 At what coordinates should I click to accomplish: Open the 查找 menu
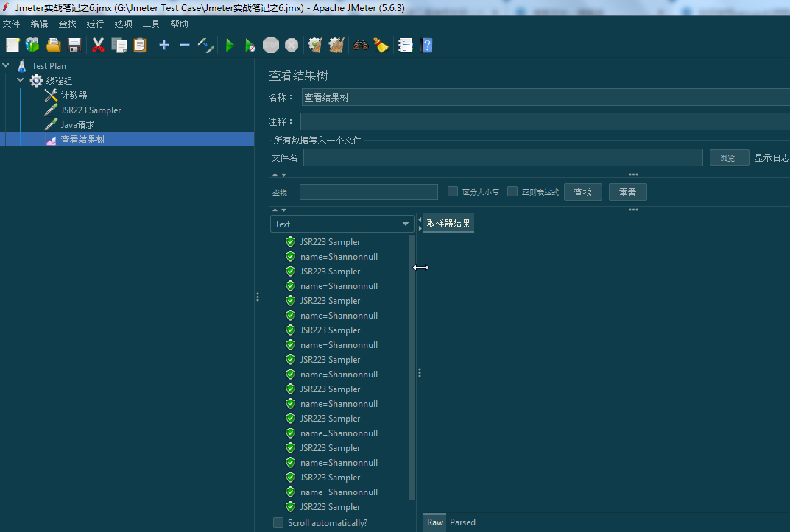point(67,24)
